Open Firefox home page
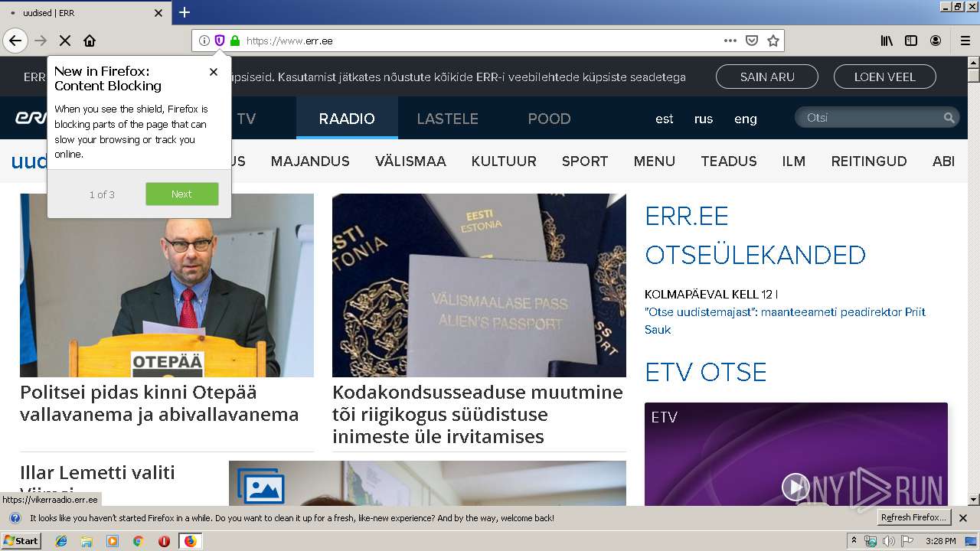 pyautogui.click(x=90, y=41)
